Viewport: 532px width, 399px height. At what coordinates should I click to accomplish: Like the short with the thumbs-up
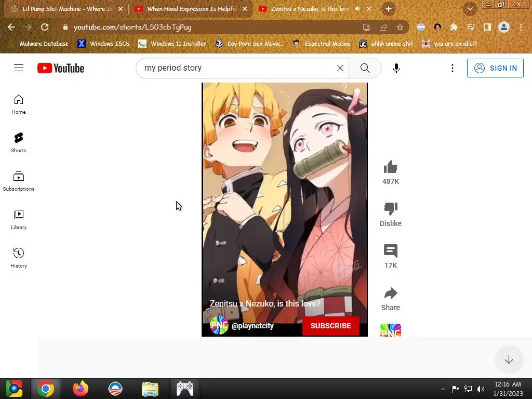click(391, 167)
